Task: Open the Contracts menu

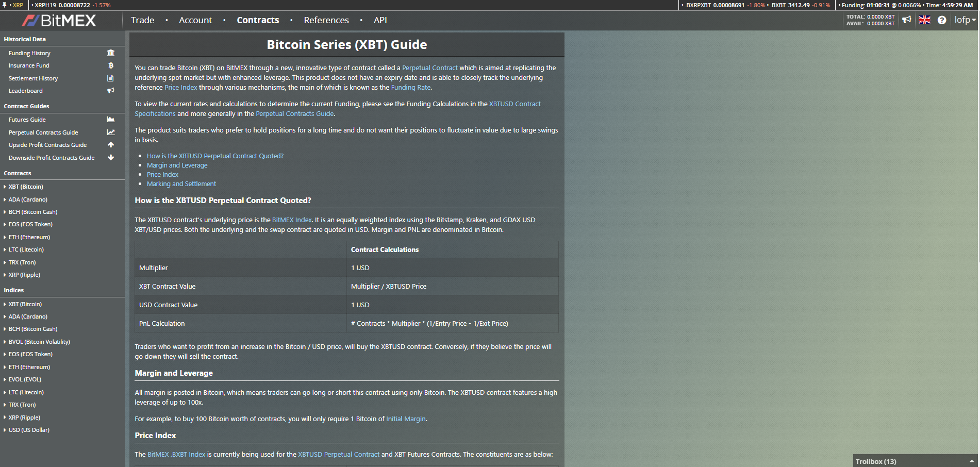Action: [x=258, y=20]
